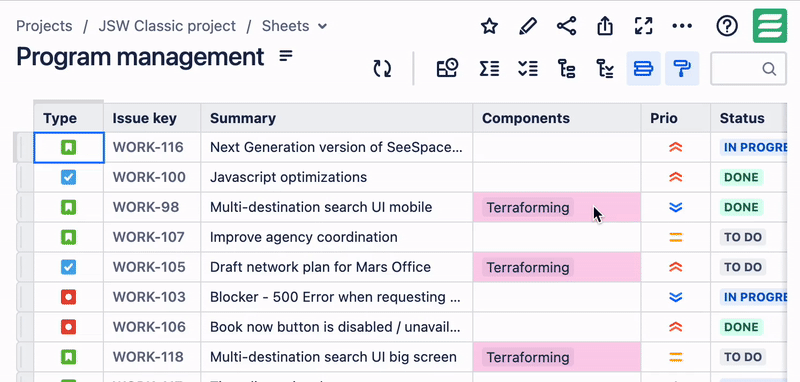The height and width of the screenshot is (382, 800).
Task: Click DONE status of WORK-106
Action: pos(741,327)
